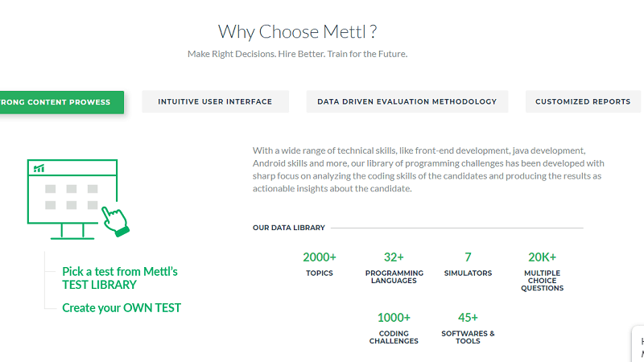Click the 45+ Softwares & Tools statistic
The width and height of the screenshot is (644, 362).
click(468, 327)
